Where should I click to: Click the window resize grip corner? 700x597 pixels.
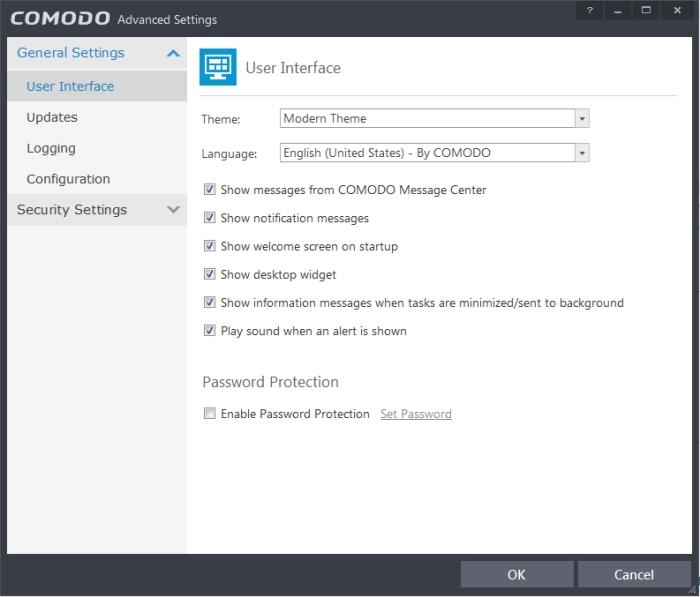(693, 589)
